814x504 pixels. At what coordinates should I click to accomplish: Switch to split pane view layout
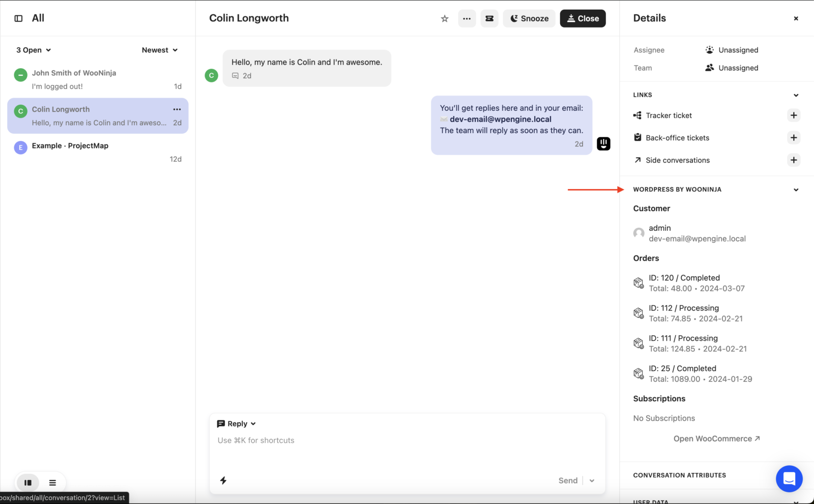(28, 483)
